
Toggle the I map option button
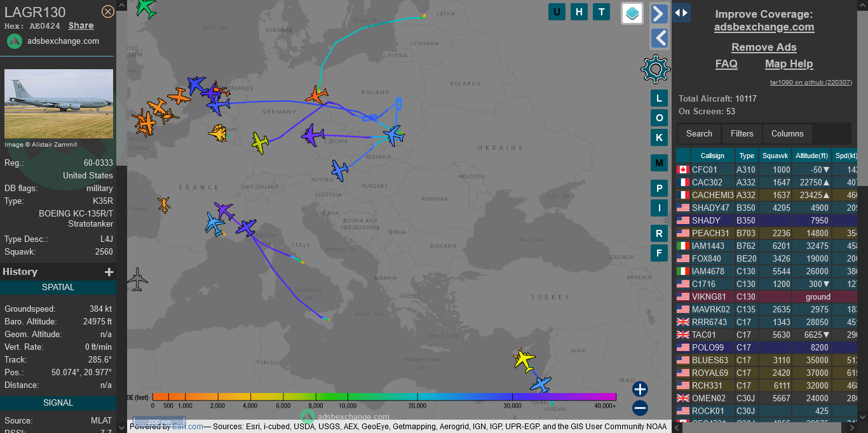point(659,208)
